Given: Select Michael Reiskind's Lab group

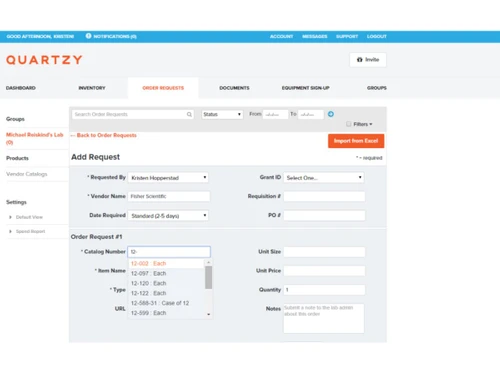Looking at the screenshot, I should [35, 138].
